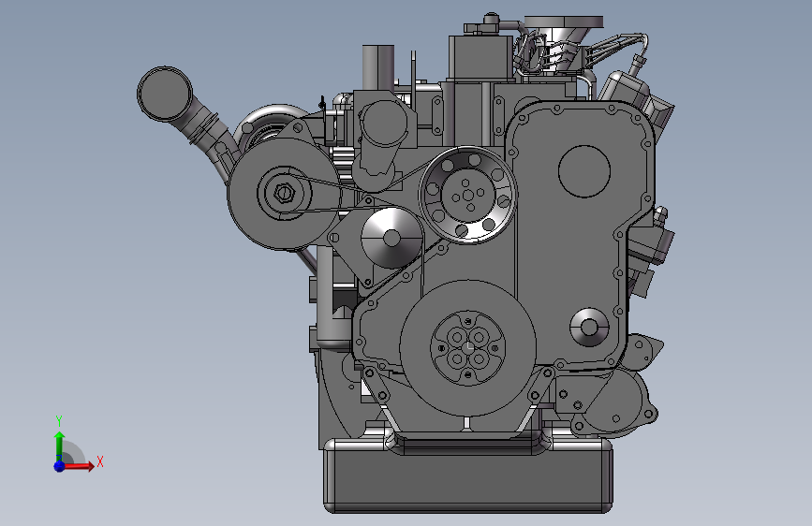Image resolution: width=812 pixels, height=526 pixels.
Task: Click the 'Y' label on orientation triad
Action: [59, 421]
